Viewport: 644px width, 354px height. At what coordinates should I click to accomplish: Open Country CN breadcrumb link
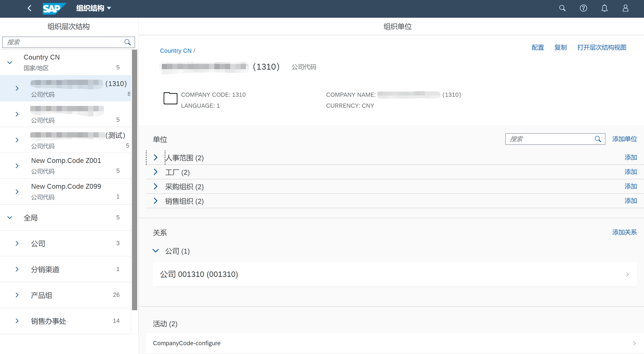click(176, 51)
